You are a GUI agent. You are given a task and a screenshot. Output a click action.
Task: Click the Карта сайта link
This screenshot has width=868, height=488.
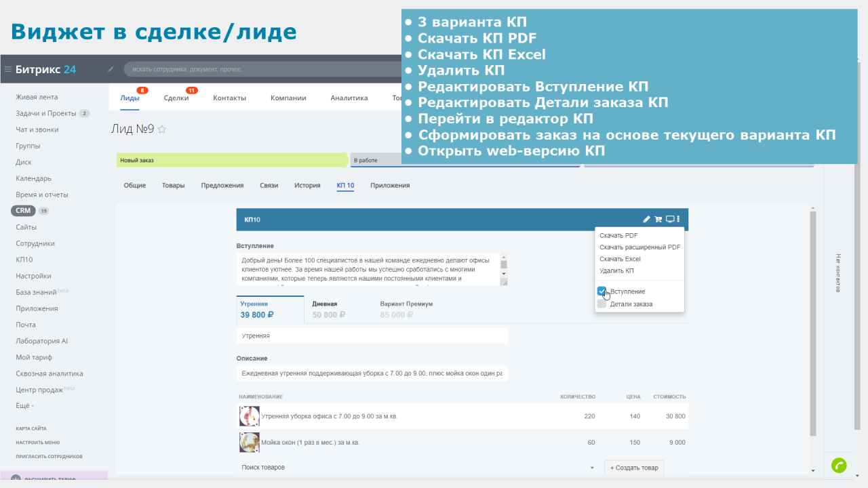pos(31,428)
